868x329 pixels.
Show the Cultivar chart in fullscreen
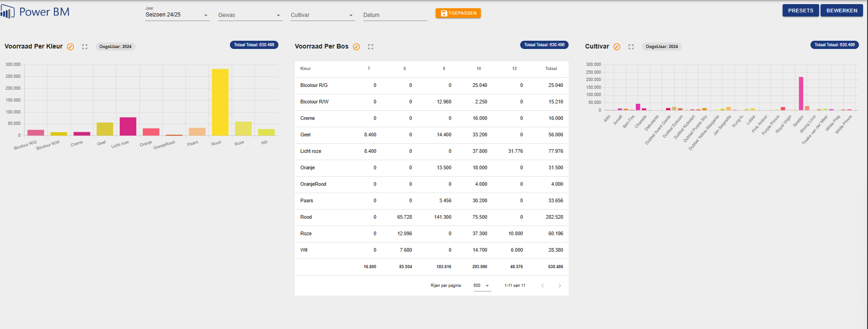tap(631, 47)
